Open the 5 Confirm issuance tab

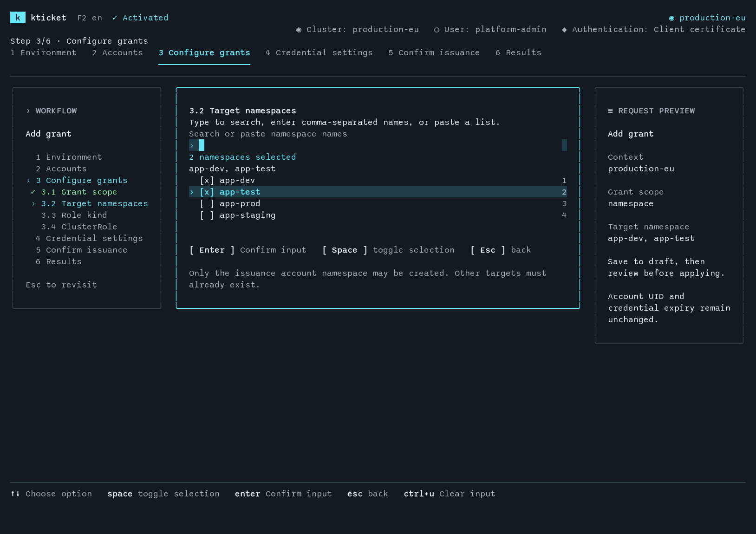(434, 52)
